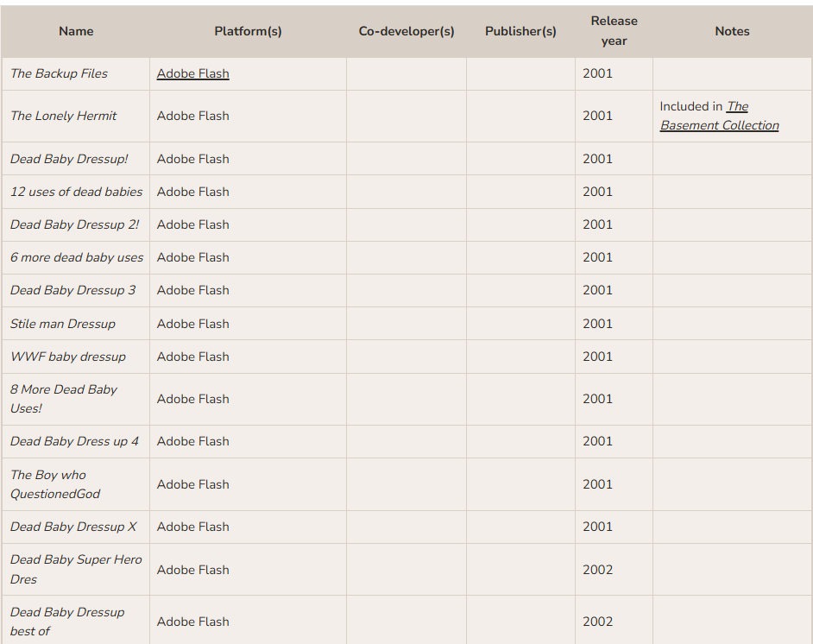Select Dead Baby Dressup 3 title
This screenshot has width=813, height=644.
pyautogui.click(x=73, y=290)
